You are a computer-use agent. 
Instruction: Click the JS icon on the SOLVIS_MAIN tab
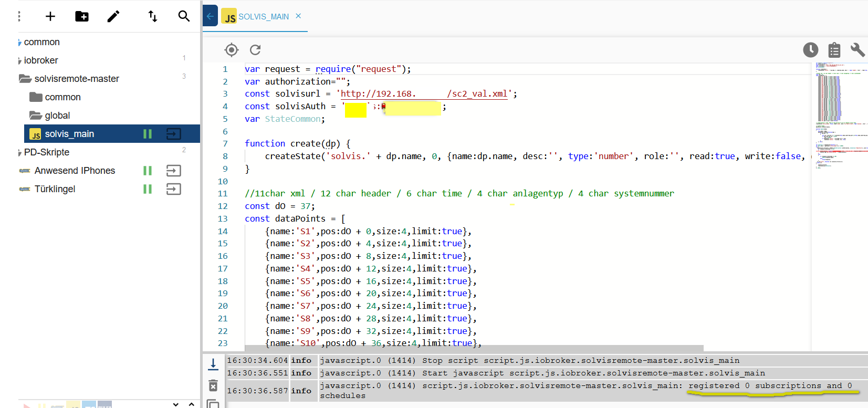click(229, 16)
